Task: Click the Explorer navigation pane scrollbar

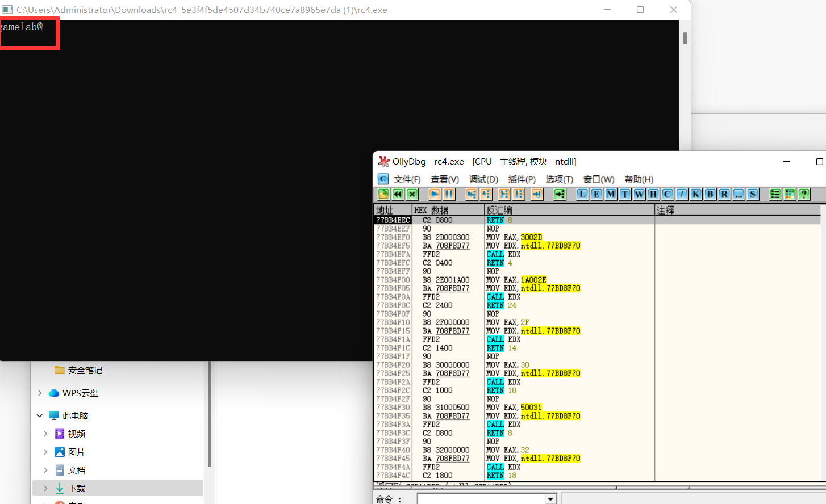Action: click(x=210, y=414)
